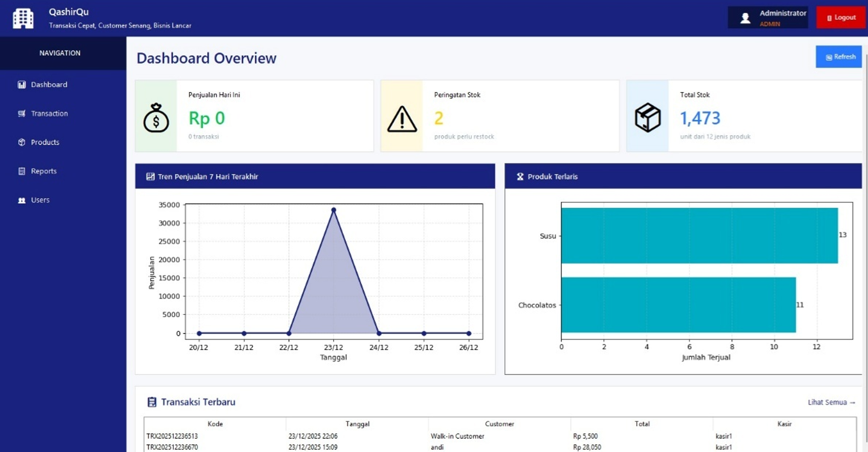This screenshot has height=452, width=868.
Task: Click the Transaksi Terbaru clipboard icon
Action: point(152,402)
